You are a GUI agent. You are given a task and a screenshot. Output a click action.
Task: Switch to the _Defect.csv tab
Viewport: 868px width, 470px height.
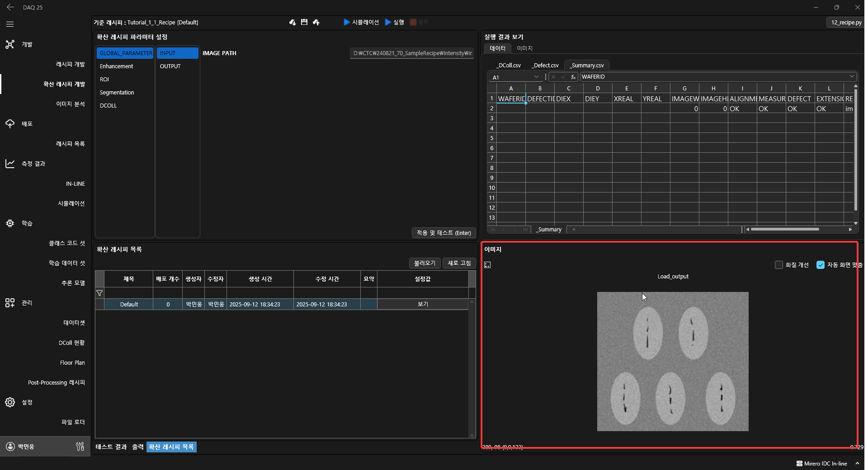[545, 66]
